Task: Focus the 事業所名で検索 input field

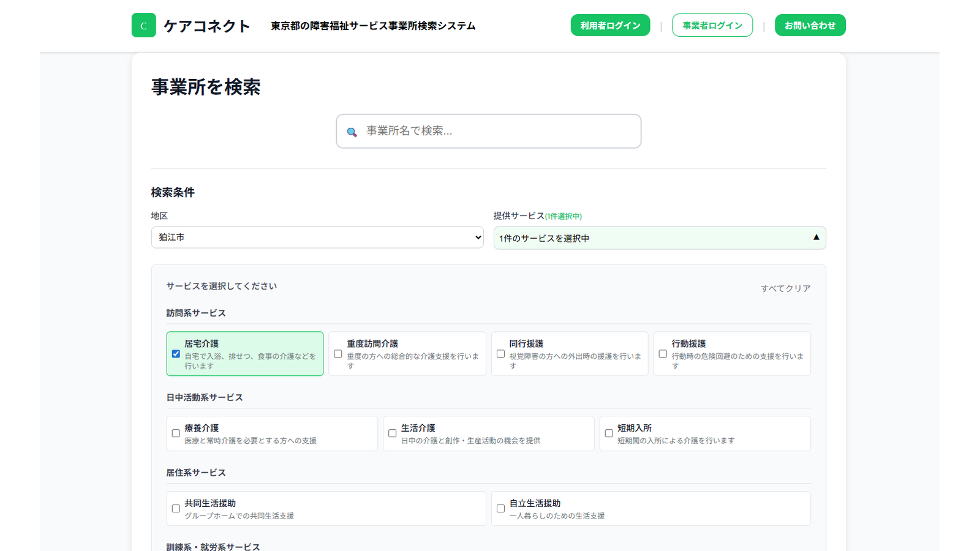Action: point(488,131)
